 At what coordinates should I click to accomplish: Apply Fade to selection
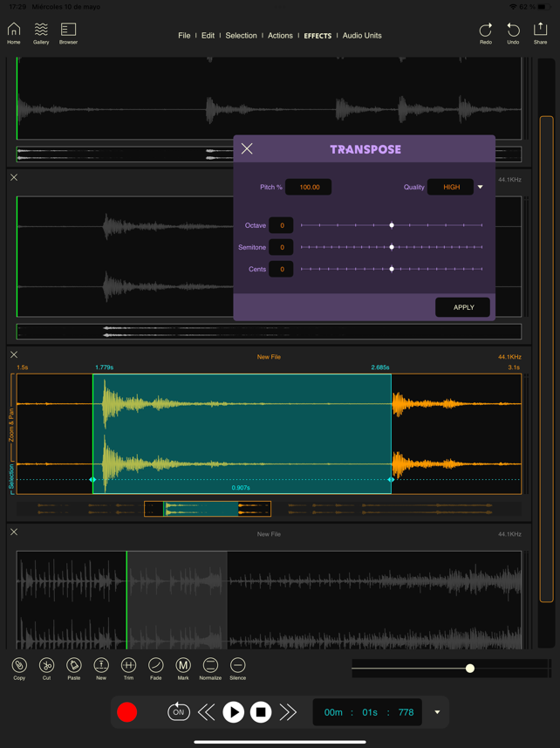click(x=156, y=669)
